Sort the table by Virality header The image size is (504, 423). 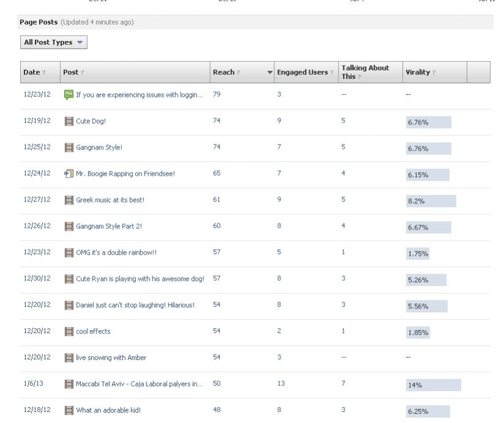[435, 72]
